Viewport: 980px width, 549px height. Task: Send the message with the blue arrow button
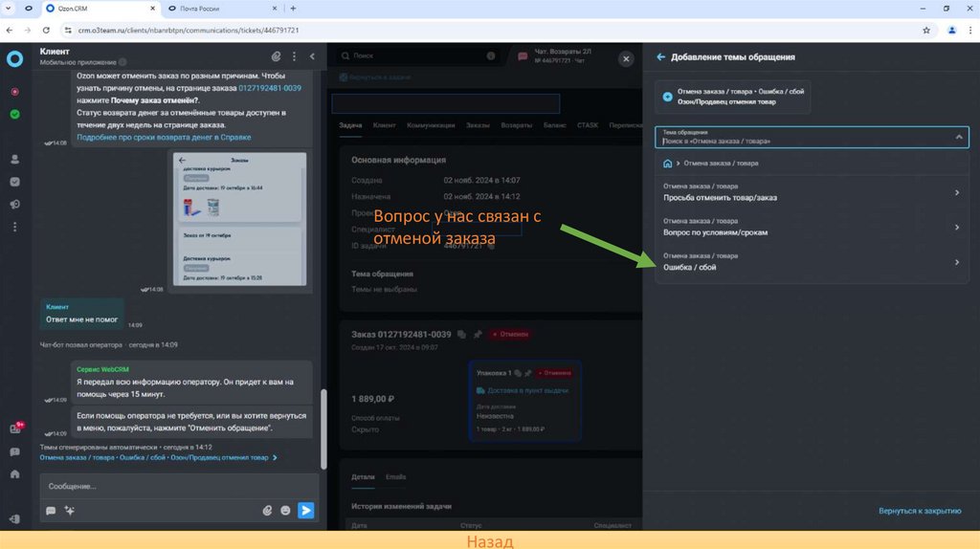pyautogui.click(x=305, y=511)
